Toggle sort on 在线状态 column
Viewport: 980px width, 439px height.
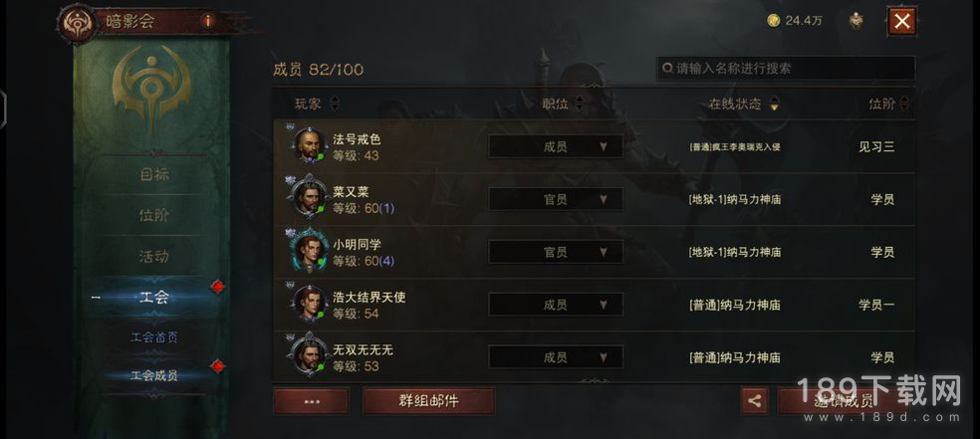(774, 104)
